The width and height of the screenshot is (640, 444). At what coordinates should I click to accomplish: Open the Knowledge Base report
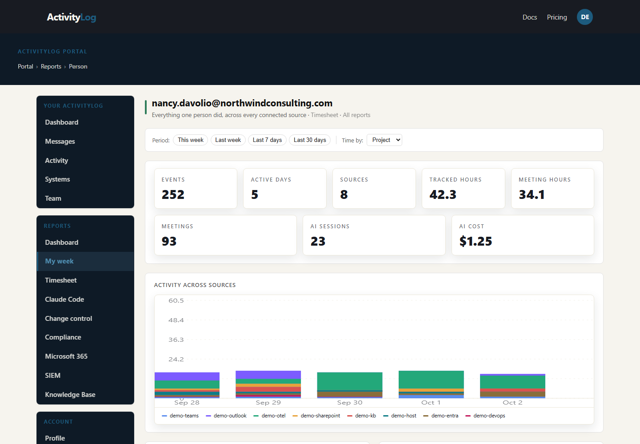85,395
